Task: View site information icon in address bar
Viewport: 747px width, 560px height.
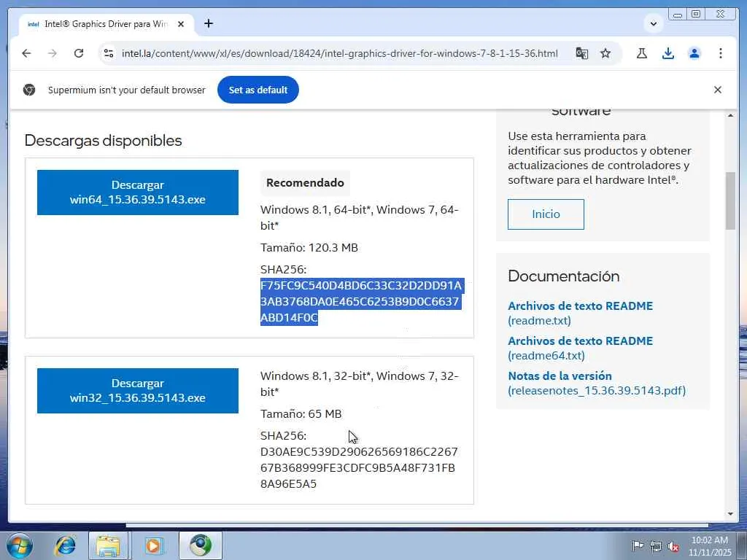Action: [109, 53]
